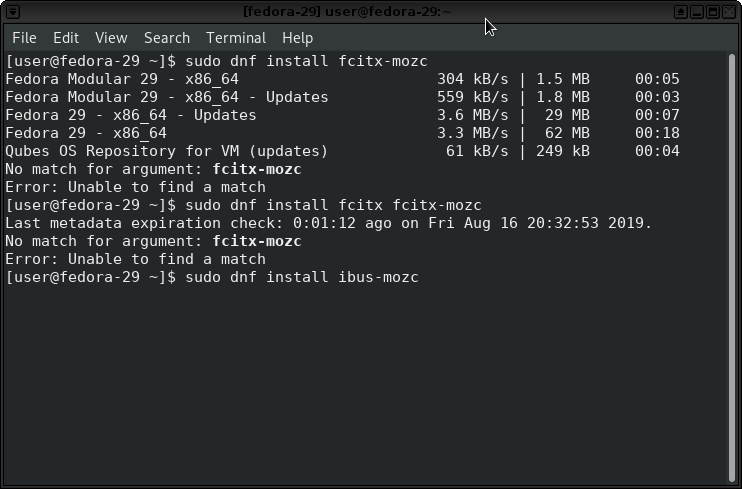This screenshot has height=489, width=742.
Task: Click the 'Last metadata expiration check' line
Action: point(328,223)
